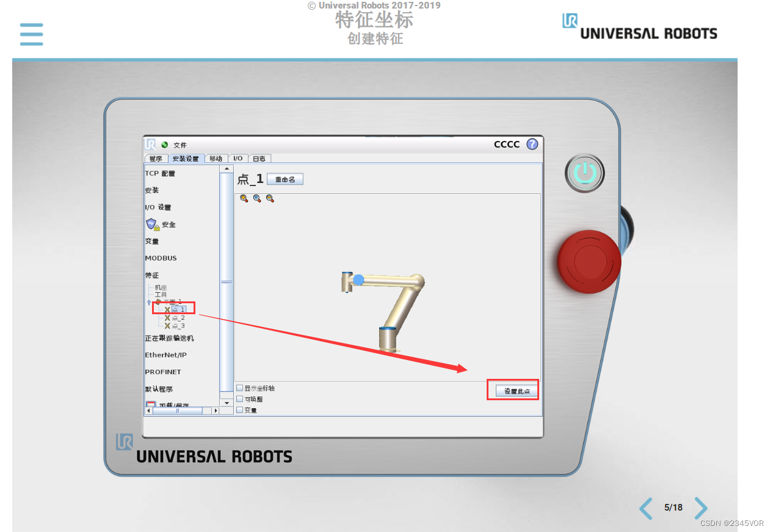
Task: Click the vertical sidebar scrollbar thumb
Action: (227, 282)
